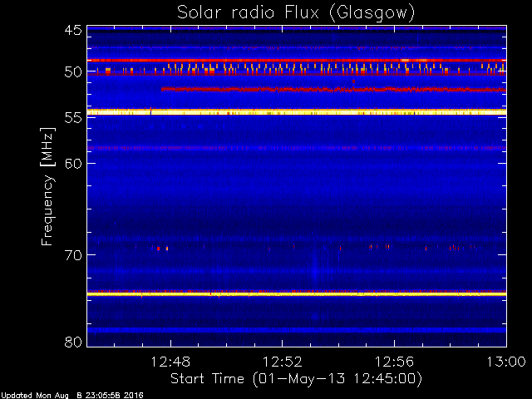Image resolution: width=532 pixels, height=399 pixels.
Task: Click the thin yellow band between 70 and 80 MHz
Action: point(297,294)
